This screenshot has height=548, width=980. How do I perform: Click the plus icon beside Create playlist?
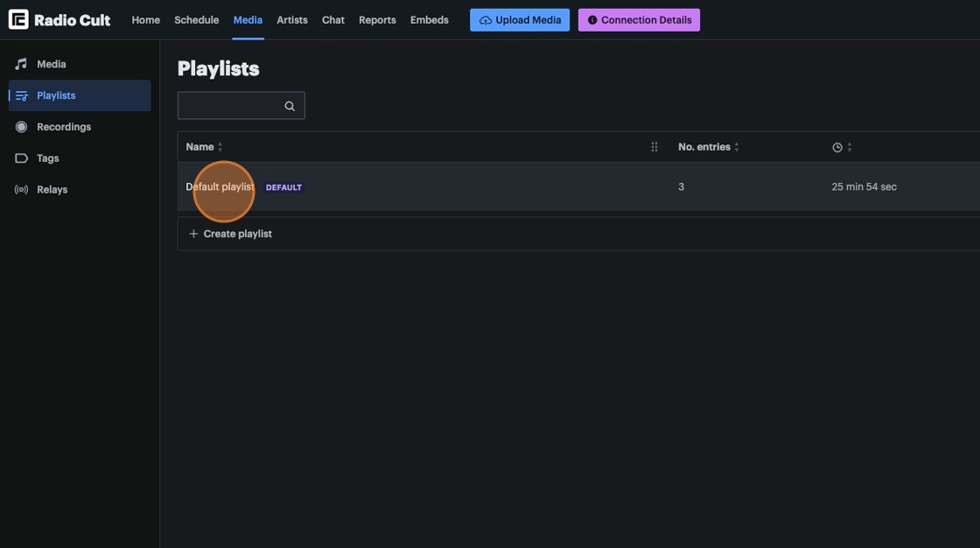[193, 234]
